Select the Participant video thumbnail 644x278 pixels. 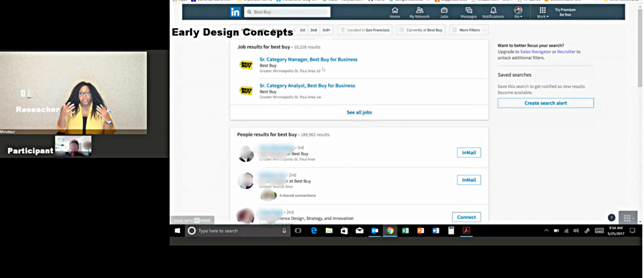(73, 146)
